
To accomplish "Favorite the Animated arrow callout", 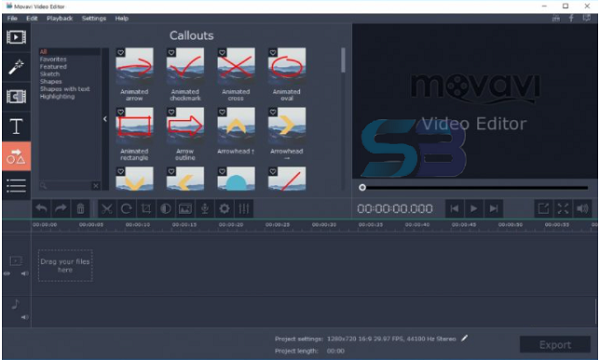I will 121,53.
